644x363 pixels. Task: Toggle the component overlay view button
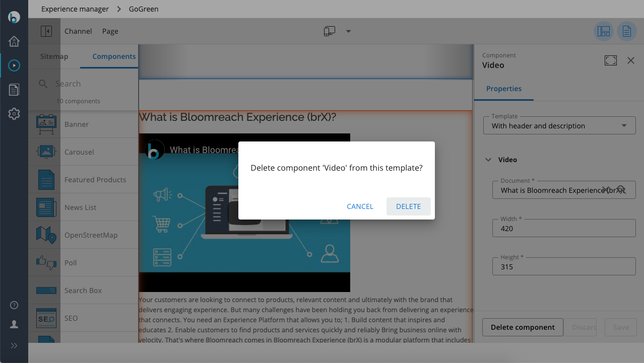click(604, 31)
